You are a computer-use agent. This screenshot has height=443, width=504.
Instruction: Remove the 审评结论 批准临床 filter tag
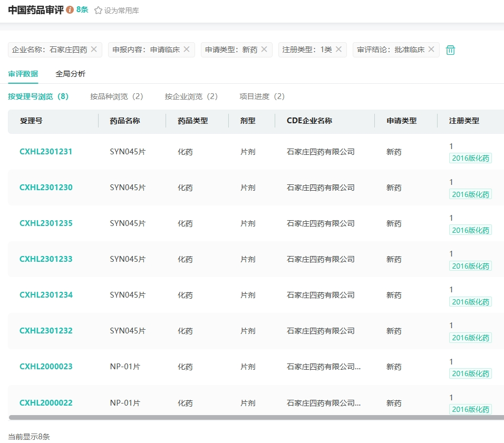(x=431, y=50)
